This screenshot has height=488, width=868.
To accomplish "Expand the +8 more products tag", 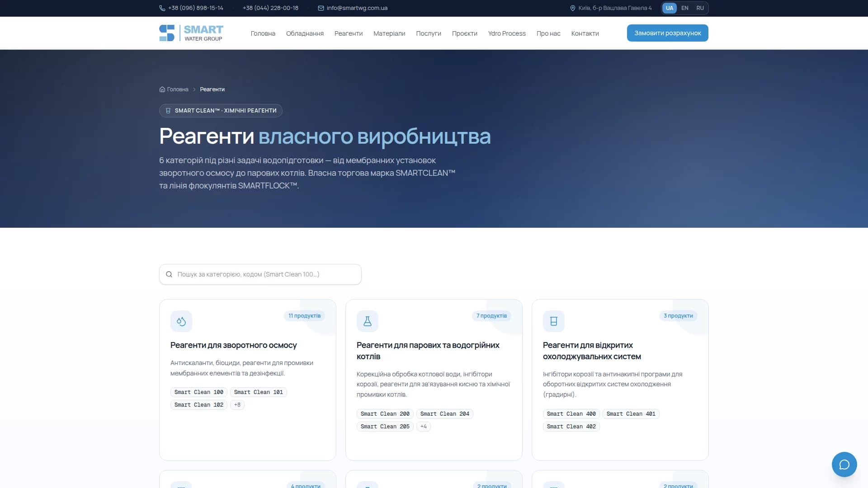I will (237, 405).
